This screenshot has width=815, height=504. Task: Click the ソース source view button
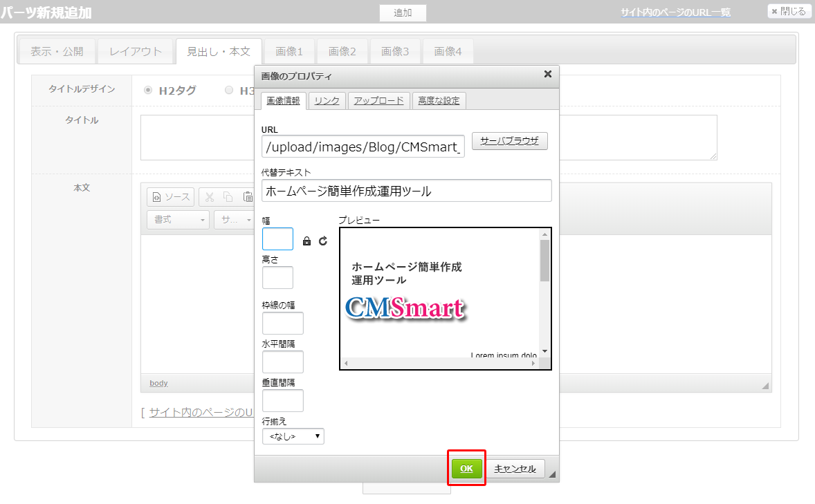(170, 197)
